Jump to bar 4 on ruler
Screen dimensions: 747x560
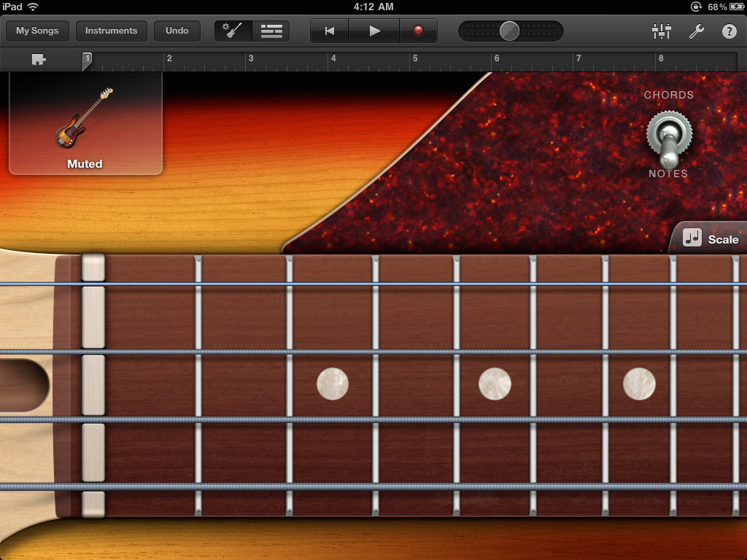333,58
